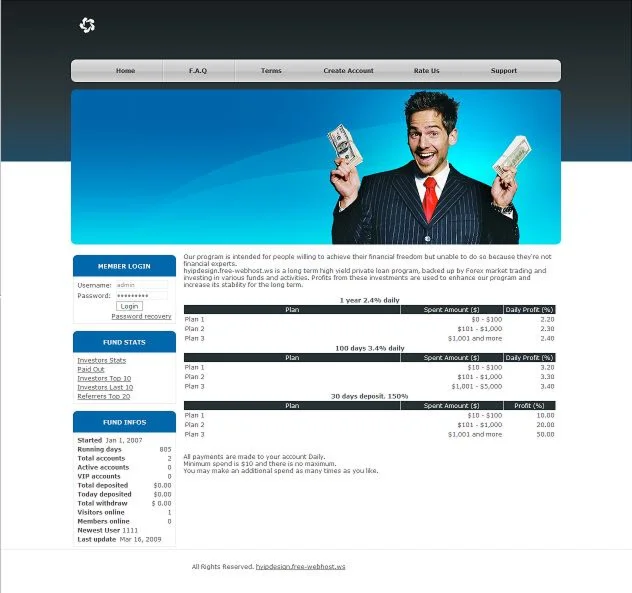632x593 pixels.
Task: Open the Home menu item
Action: pos(125,71)
